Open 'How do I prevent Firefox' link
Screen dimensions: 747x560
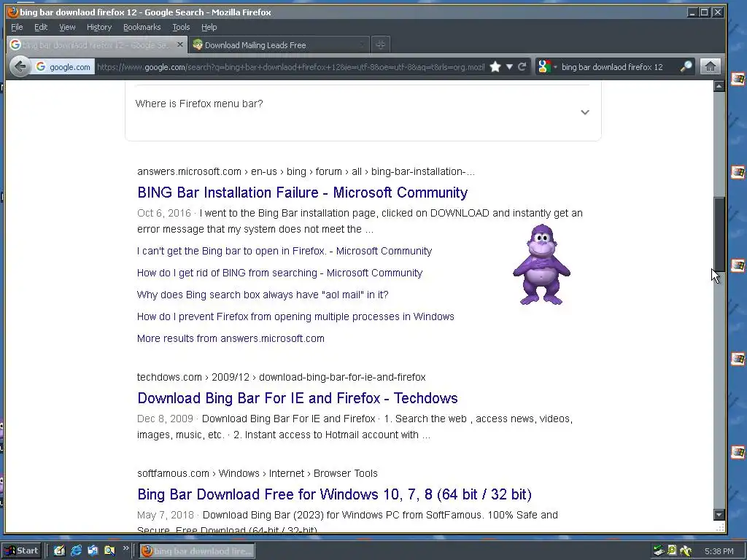point(295,316)
